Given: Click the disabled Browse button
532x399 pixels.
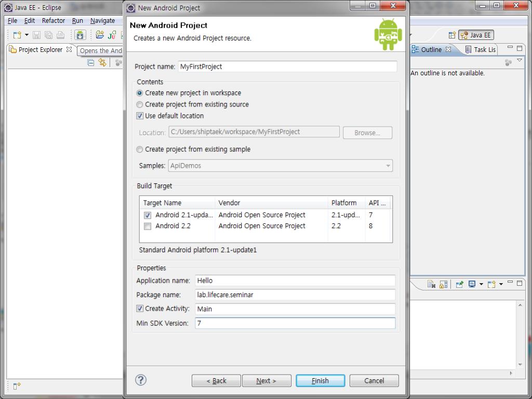Looking at the screenshot, I should [x=367, y=132].
